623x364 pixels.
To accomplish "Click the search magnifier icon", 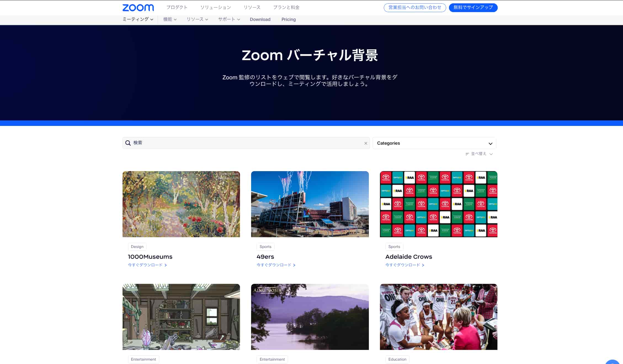I will [128, 143].
